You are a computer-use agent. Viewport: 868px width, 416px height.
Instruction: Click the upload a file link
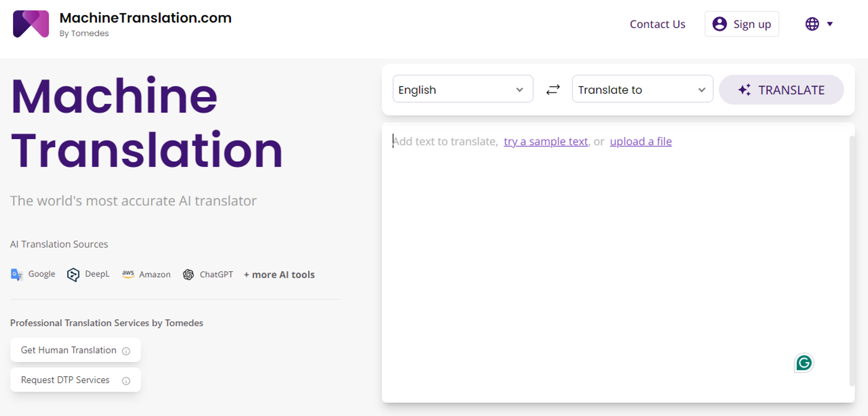click(641, 141)
